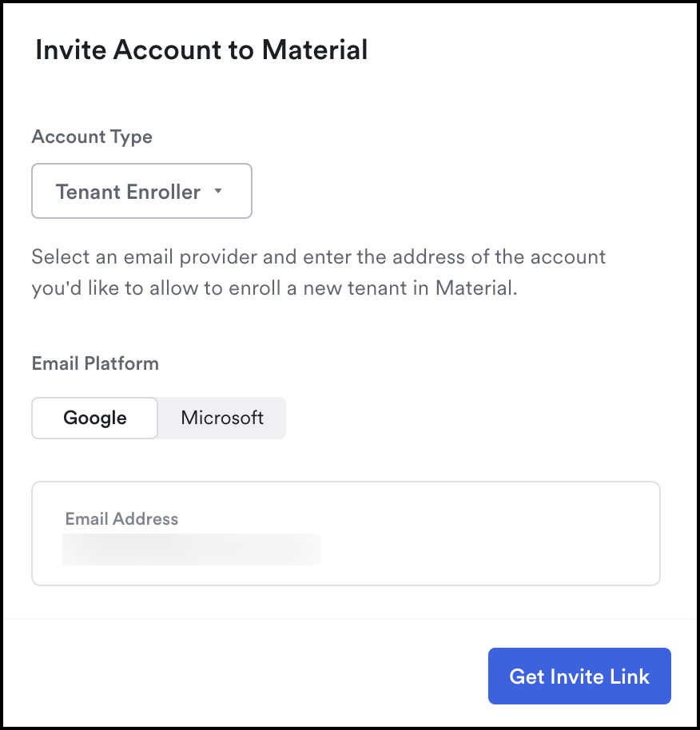700x730 pixels.
Task: Click the Invite Account to Material heading
Action: click(201, 50)
